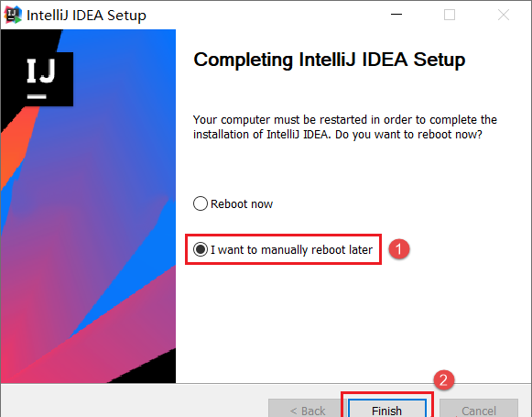Viewport: 532px width, 417px height.
Task: Close the setup window with X icon
Action: 504,15
